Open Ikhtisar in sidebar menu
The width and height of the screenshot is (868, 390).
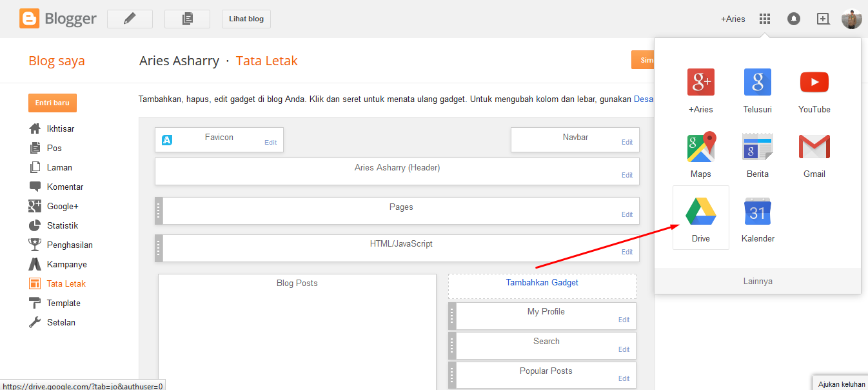tap(61, 128)
